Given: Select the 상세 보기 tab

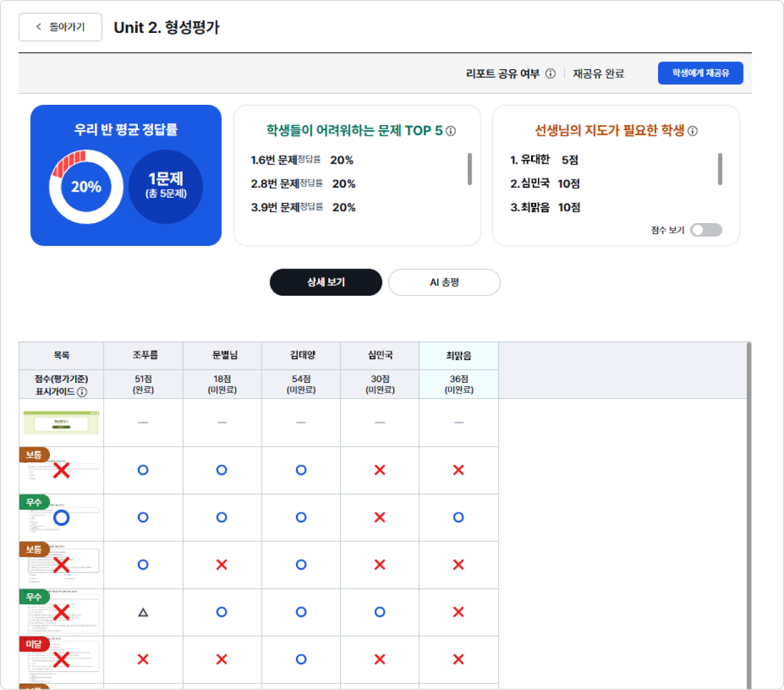Looking at the screenshot, I should 326,282.
